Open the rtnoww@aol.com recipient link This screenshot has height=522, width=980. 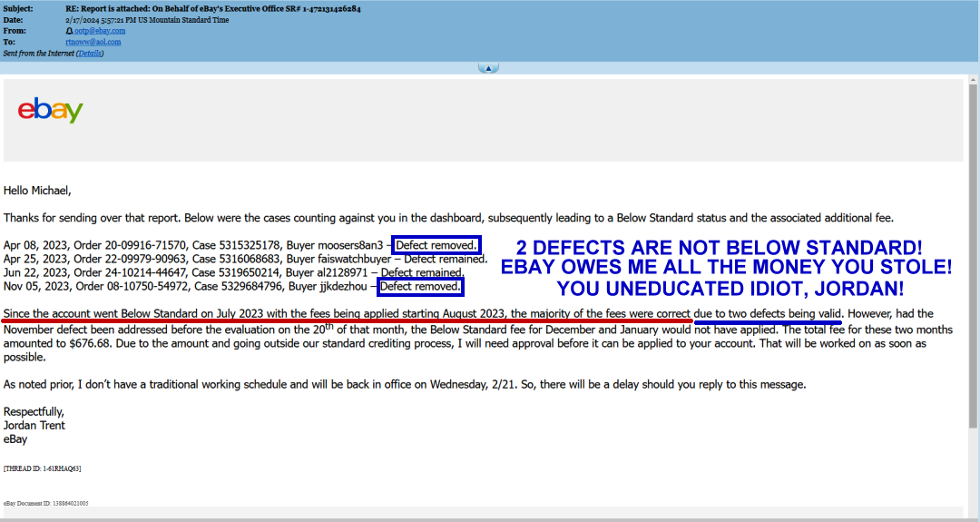pos(93,42)
